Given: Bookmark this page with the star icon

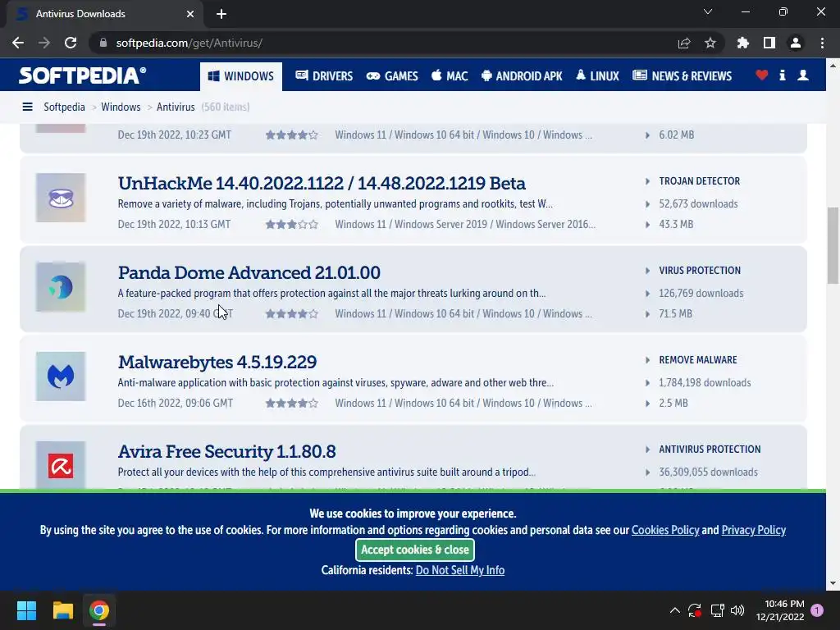Looking at the screenshot, I should [x=710, y=43].
